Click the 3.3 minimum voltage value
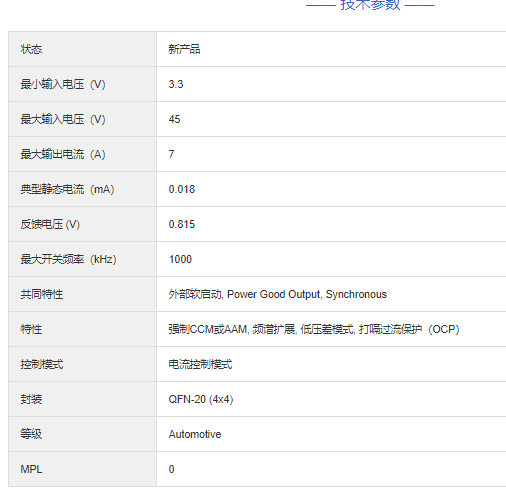 176,84
